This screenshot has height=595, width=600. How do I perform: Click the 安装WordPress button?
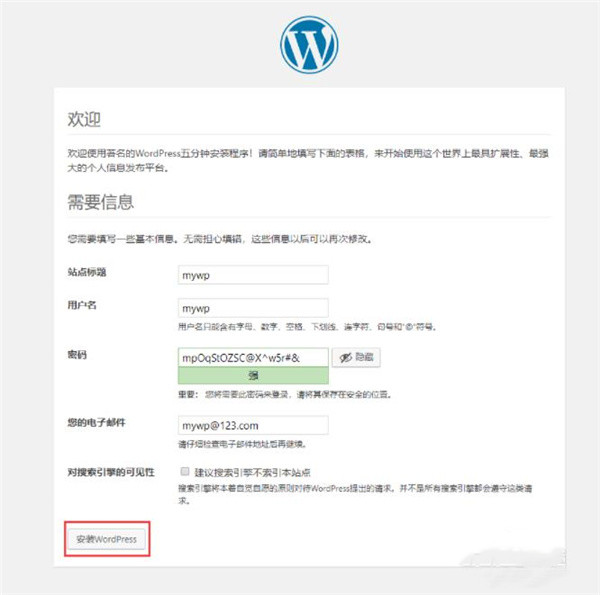coord(107,539)
